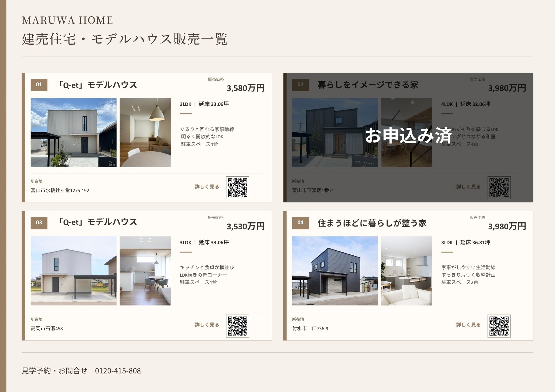The height and width of the screenshot is (392, 555).
Task: Click the 01 number badge
Action: [39, 85]
